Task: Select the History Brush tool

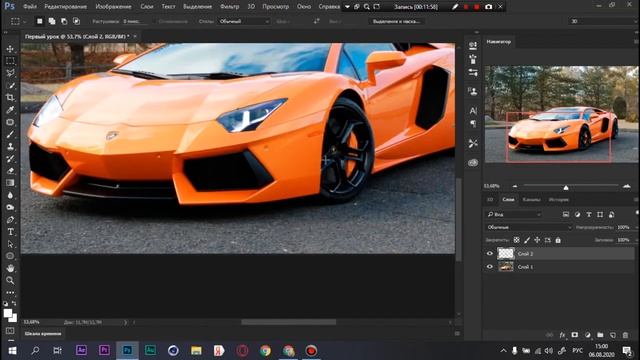Action: coord(10,159)
